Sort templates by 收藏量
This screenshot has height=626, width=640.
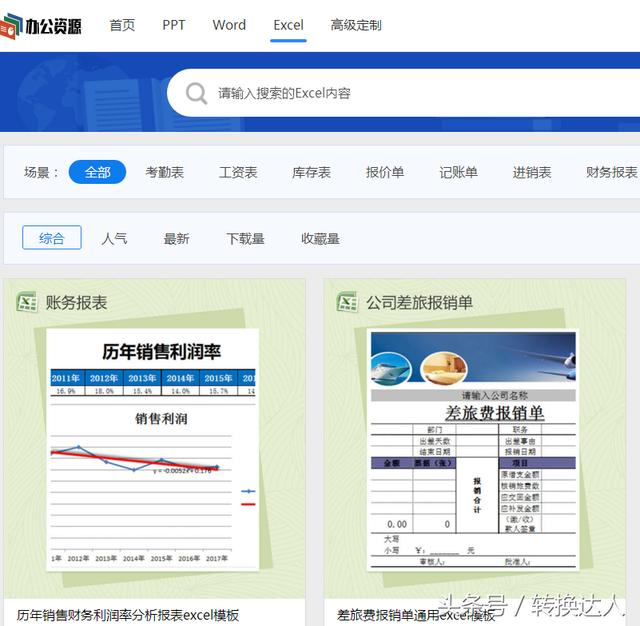(320, 238)
